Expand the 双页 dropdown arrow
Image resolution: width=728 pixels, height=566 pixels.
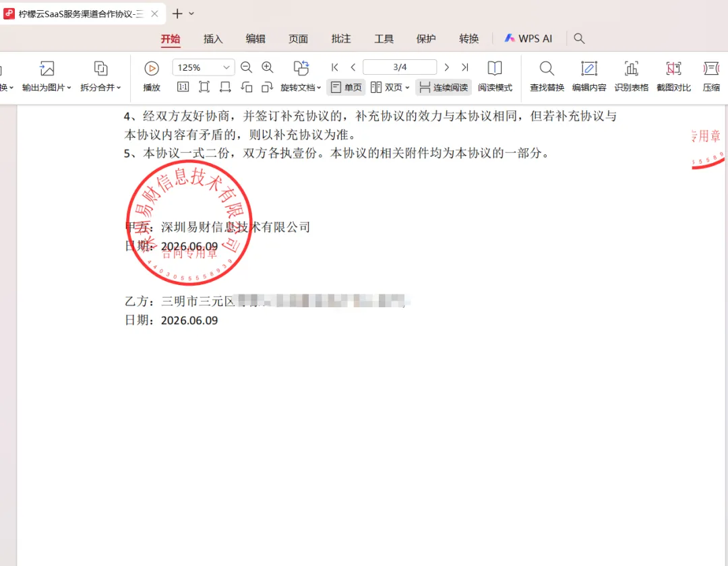pyautogui.click(x=407, y=88)
